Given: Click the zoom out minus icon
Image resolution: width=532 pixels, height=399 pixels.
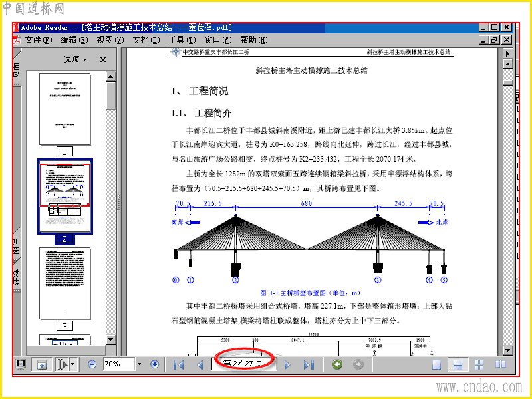Looking at the screenshot, I should [x=92, y=364].
